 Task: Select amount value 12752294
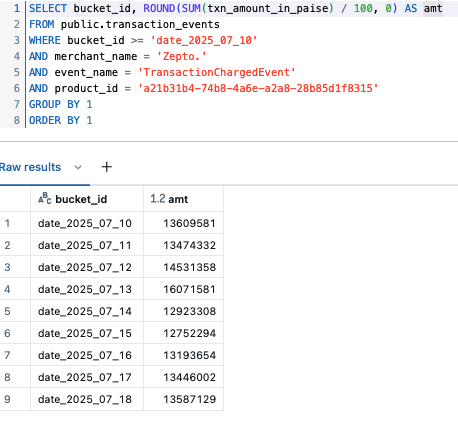(x=189, y=333)
